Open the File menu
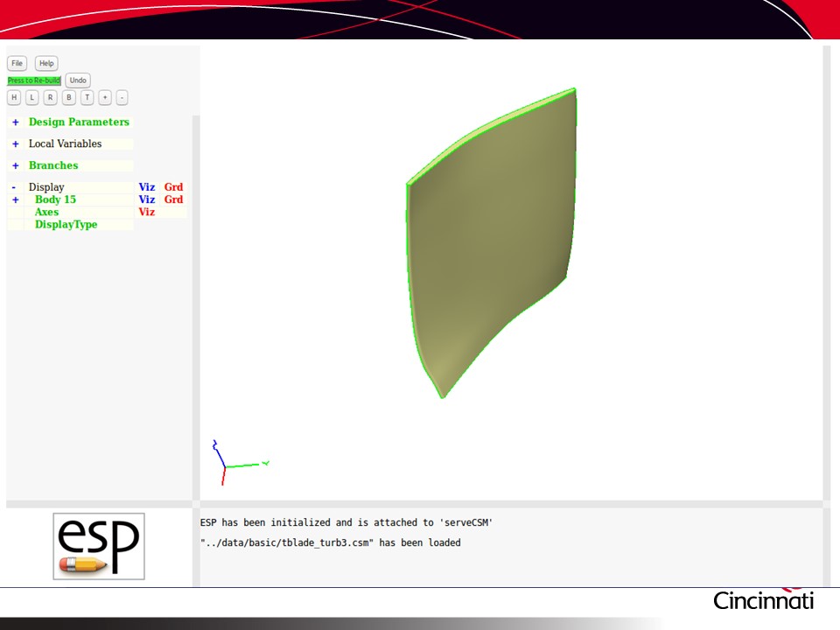This screenshot has width=840, height=630. click(17, 63)
